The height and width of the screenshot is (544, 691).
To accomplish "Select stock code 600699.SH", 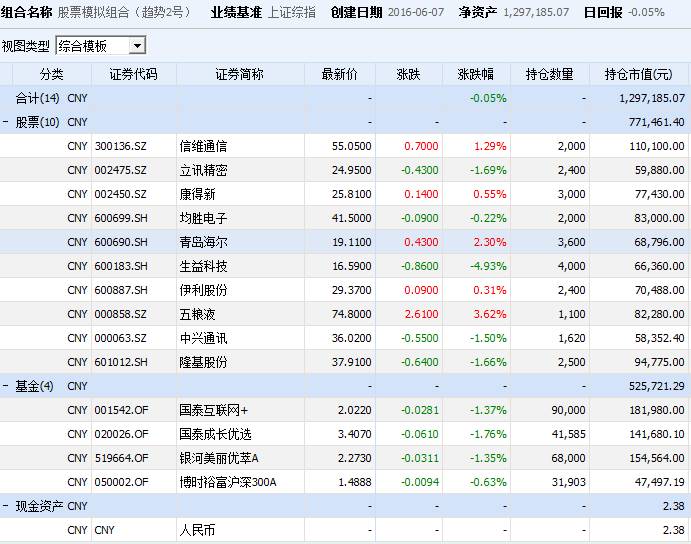I will tap(121, 218).
